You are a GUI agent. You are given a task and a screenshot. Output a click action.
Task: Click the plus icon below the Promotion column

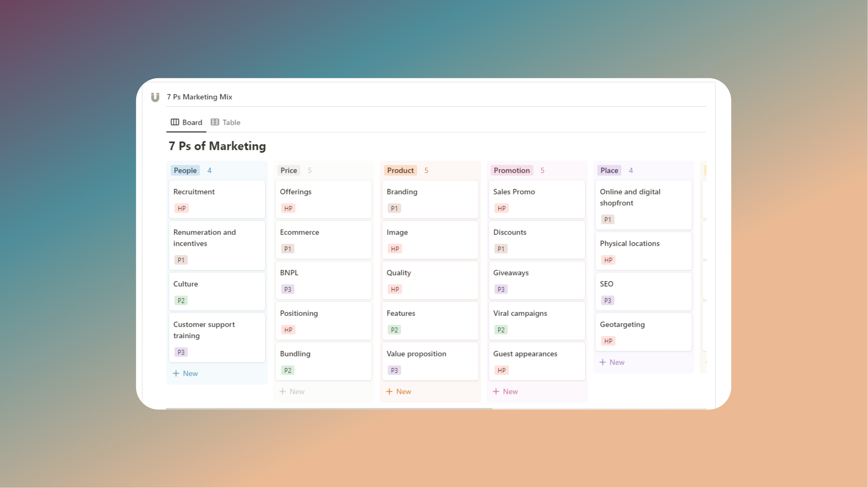pos(496,391)
